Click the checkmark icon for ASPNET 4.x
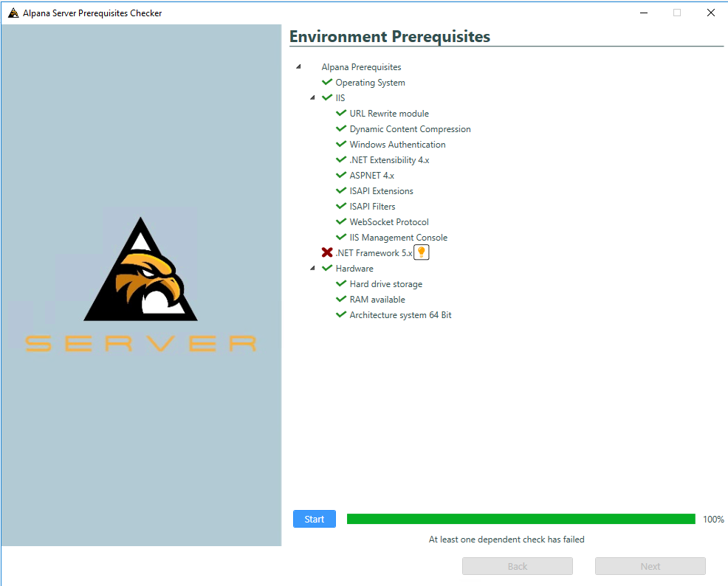This screenshot has height=586, width=728. click(341, 175)
